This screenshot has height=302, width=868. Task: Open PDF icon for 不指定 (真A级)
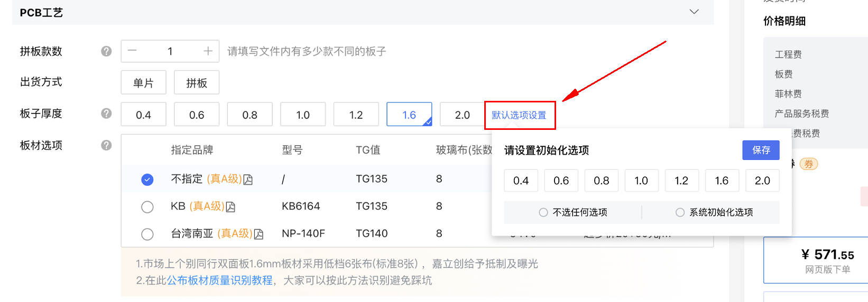(248, 180)
